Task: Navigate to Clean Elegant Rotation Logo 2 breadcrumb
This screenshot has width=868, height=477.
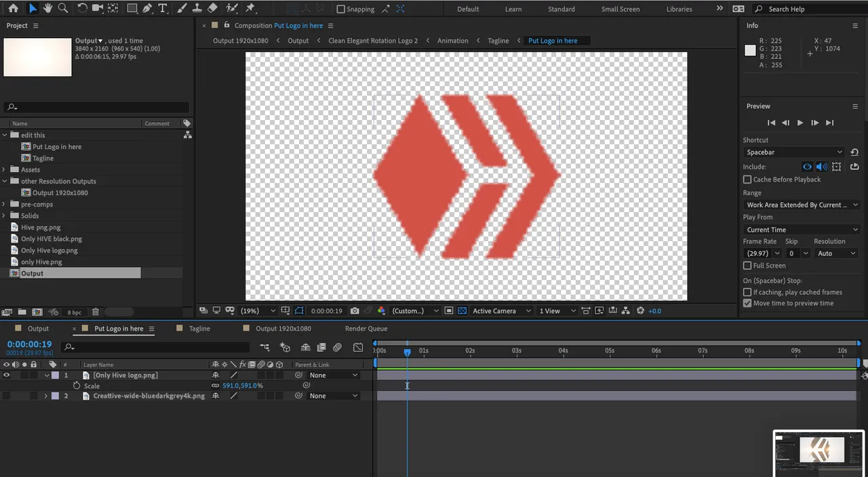Action: tap(373, 41)
